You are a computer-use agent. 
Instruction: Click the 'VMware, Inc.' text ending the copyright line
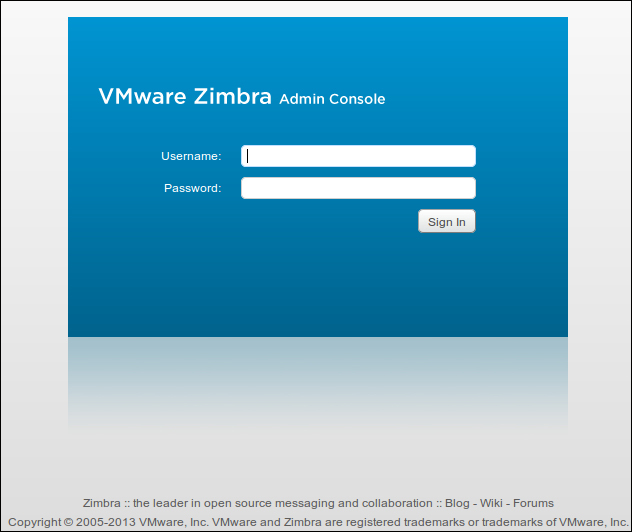point(594,522)
